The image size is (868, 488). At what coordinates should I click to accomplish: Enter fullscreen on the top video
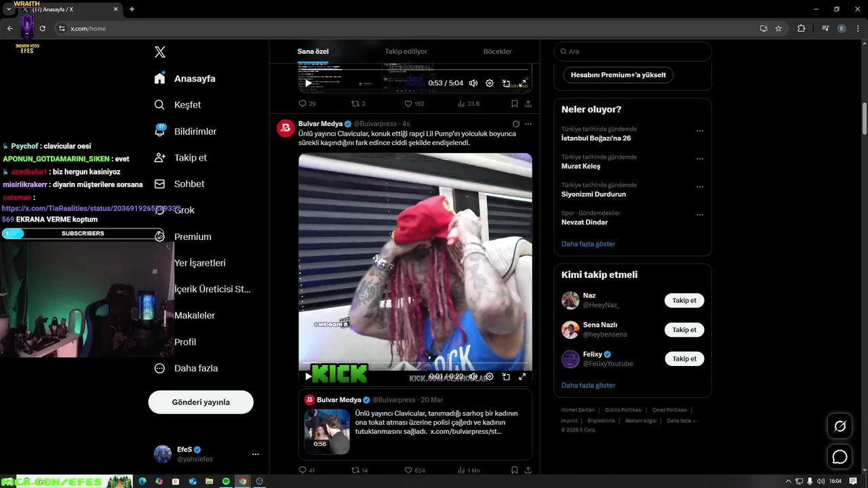coord(522,83)
